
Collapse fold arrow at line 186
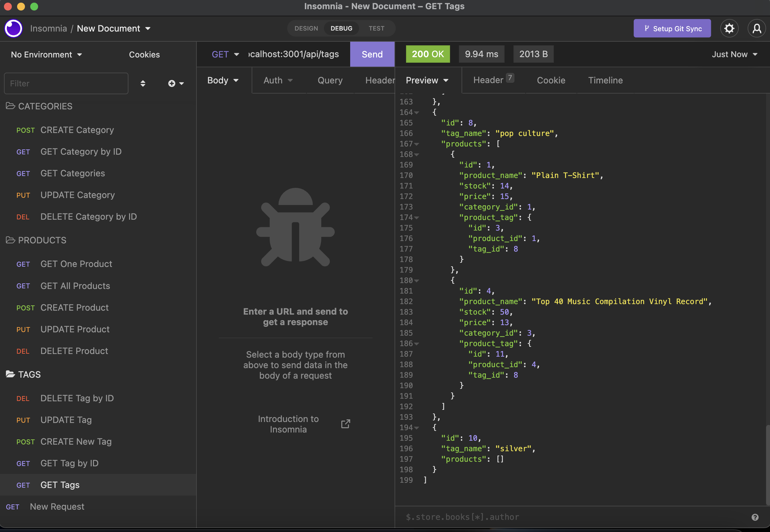point(417,344)
